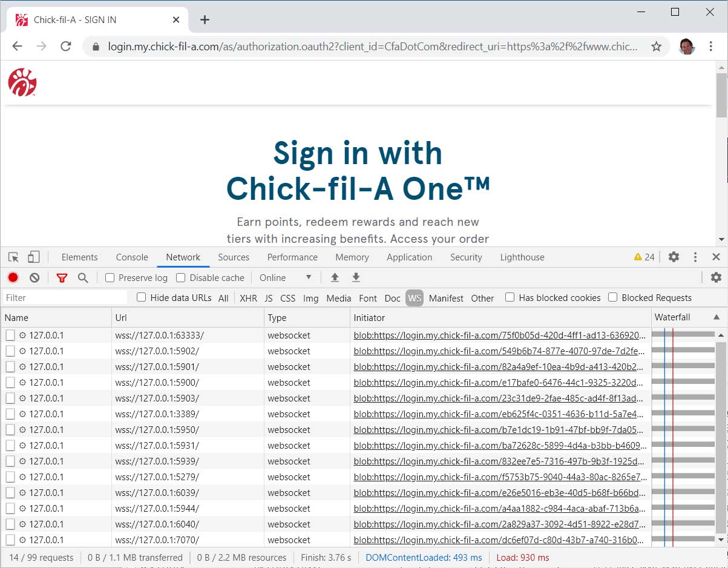Open the Security tab
Image resolution: width=728 pixels, height=568 pixels.
466,257
